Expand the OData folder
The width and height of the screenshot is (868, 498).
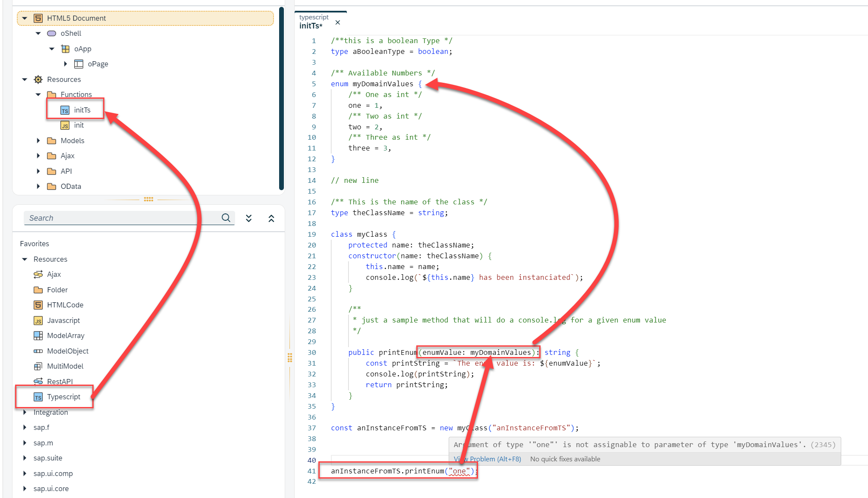(38, 186)
